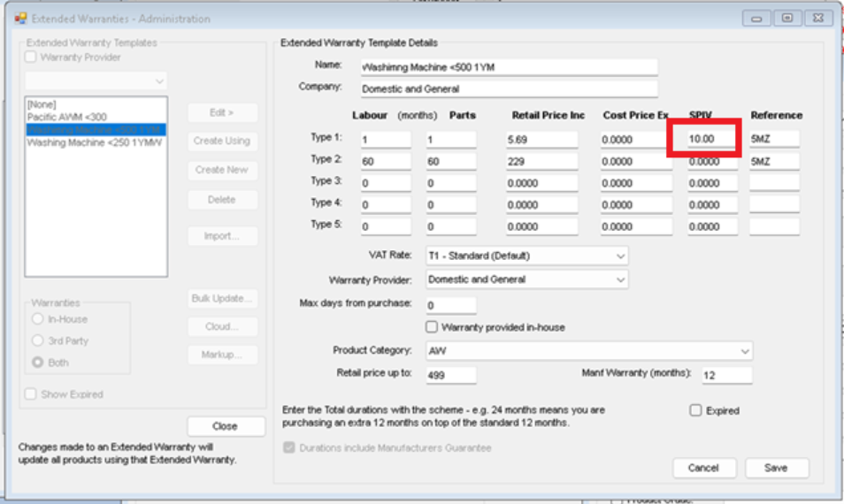Screen dimensions: 844x504
Task: Click the Type 2 Cost Price field
Action: pos(636,161)
